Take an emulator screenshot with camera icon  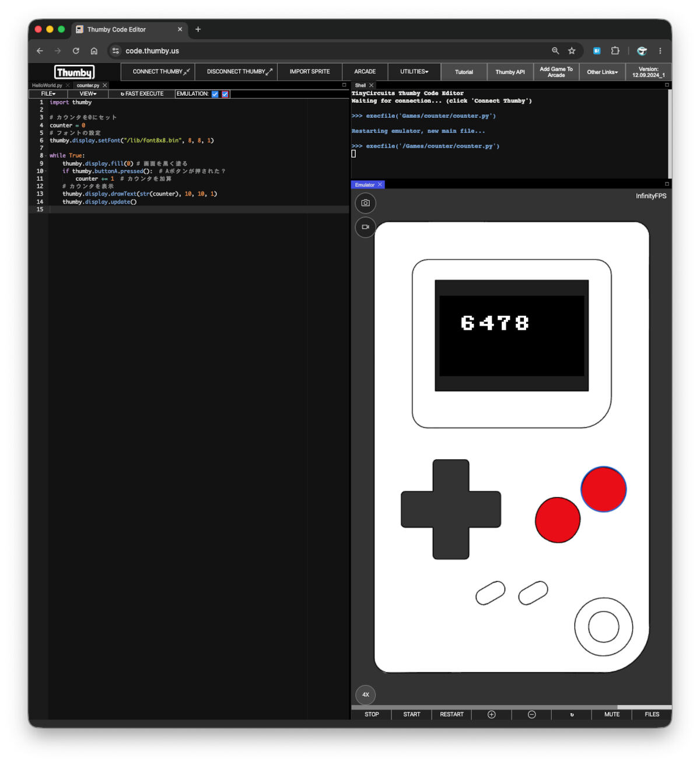pyautogui.click(x=365, y=203)
